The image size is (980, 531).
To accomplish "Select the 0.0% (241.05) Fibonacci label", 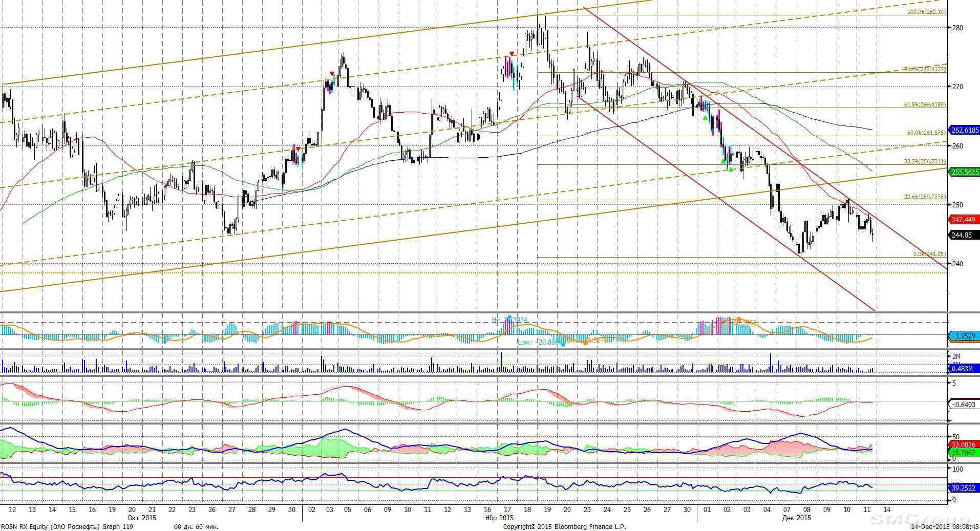I will [929, 254].
